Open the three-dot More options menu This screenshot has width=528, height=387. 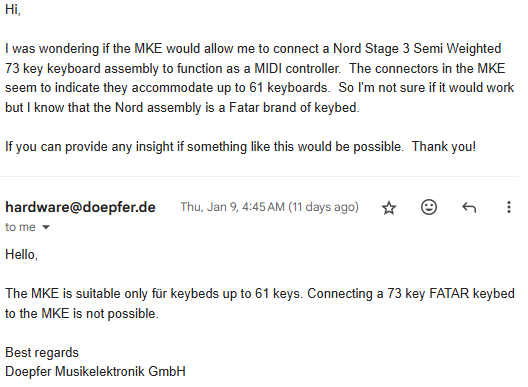508,207
